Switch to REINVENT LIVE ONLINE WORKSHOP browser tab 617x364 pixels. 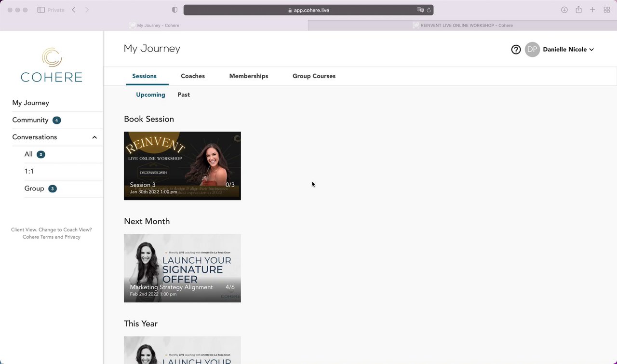463,26
